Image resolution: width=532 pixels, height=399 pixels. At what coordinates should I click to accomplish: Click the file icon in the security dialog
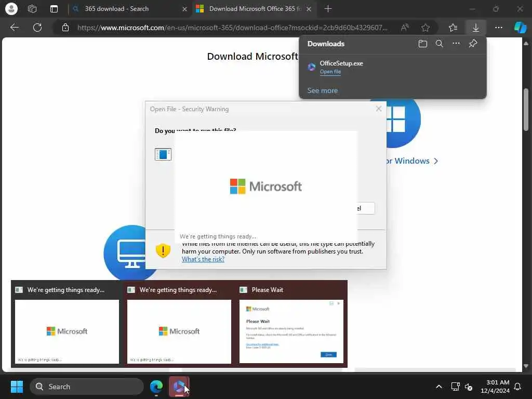pos(163,154)
